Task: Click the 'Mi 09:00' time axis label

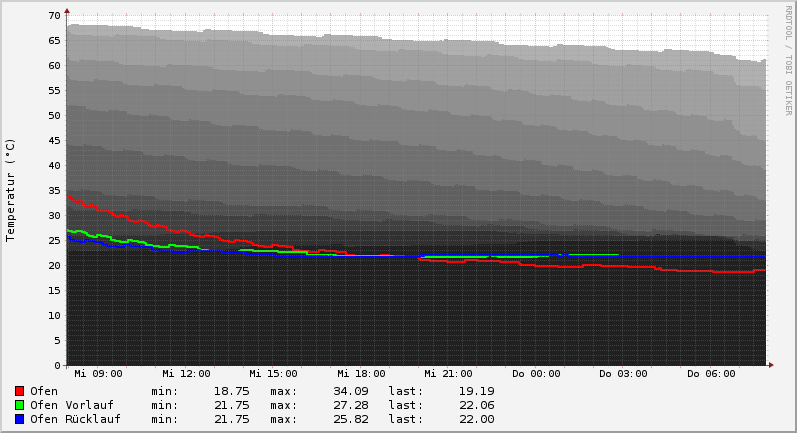Action: pyautogui.click(x=98, y=374)
